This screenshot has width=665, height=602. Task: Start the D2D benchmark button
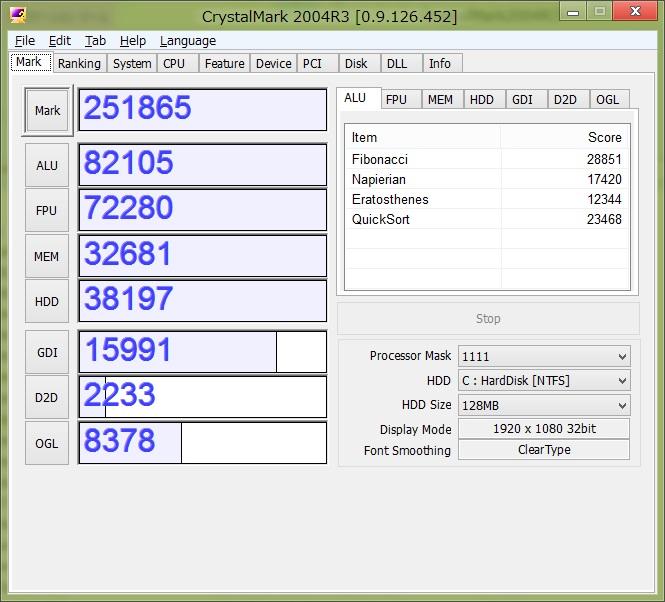point(47,397)
